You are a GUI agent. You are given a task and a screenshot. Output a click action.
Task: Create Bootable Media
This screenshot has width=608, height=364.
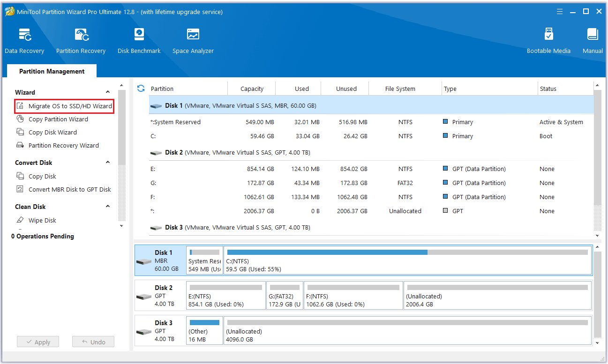point(548,41)
